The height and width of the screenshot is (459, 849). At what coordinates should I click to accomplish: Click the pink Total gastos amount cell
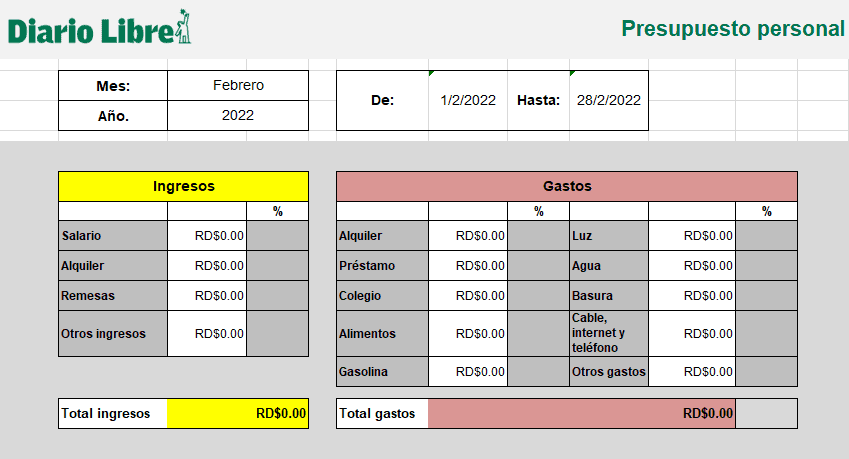[581, 413]
